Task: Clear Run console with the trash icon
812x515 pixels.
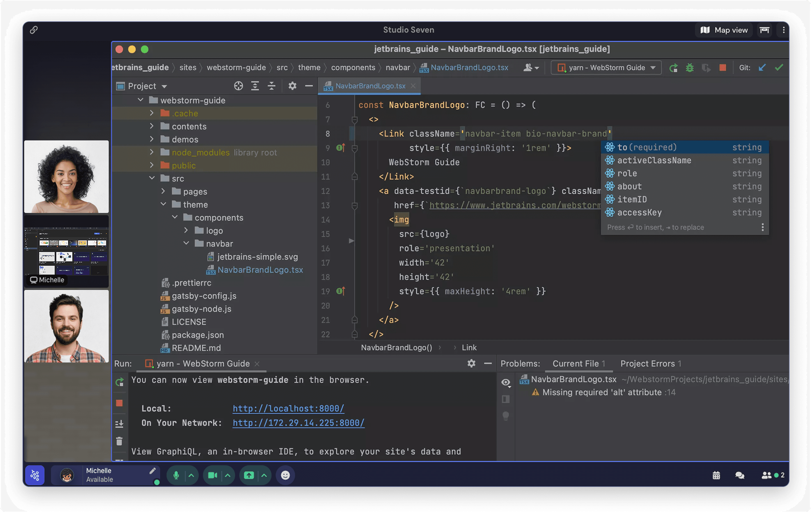Action: click(x=119, y=442)
